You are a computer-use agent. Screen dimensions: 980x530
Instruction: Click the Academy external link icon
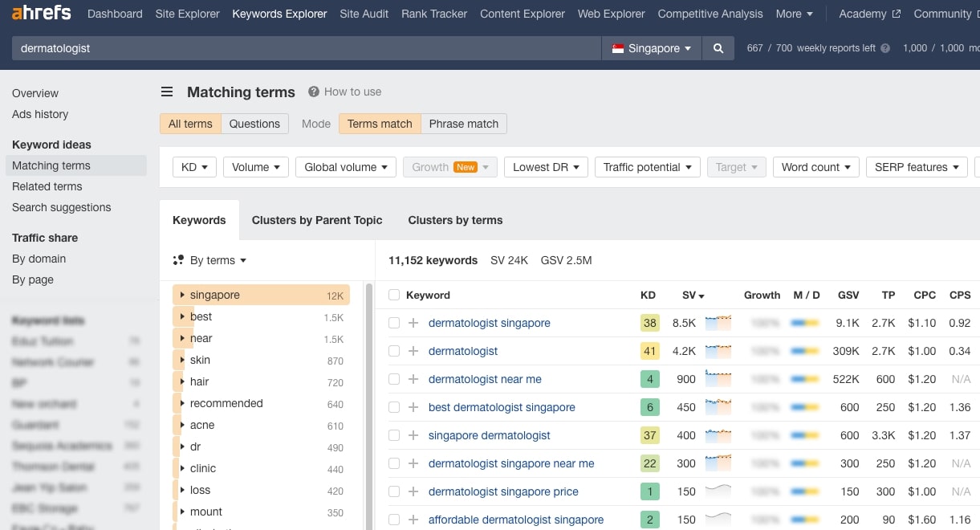pos(897,14)
